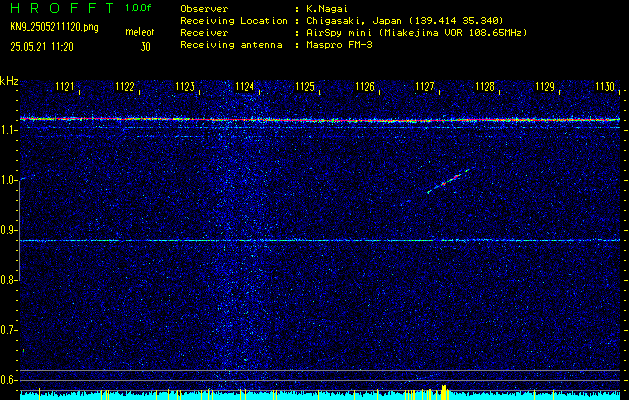Click the version label 1.00f
This screenshot has width=629, height=400.
138,8
